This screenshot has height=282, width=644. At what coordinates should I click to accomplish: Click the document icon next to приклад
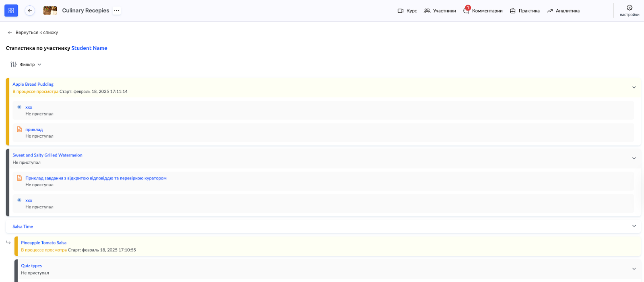[x=19, y=130]
